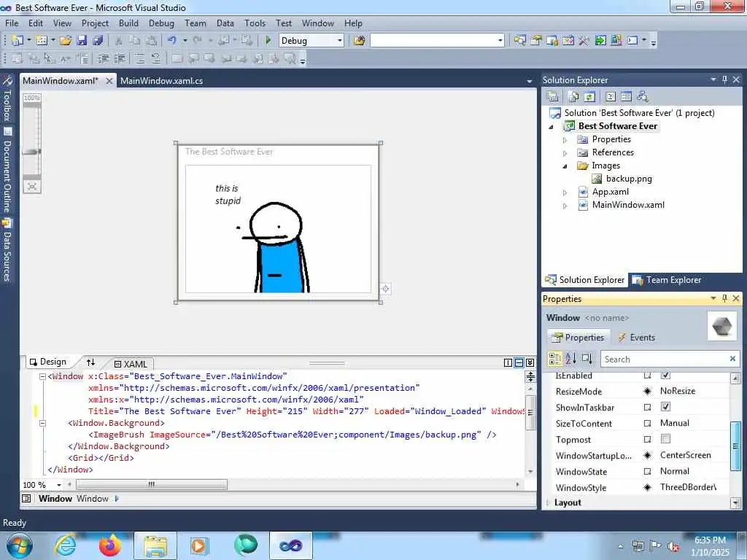Image resolution: width=747 pixels, height=560 pixels.
Task: Click the Undo arrow icon
Action: tap(172, 41)
